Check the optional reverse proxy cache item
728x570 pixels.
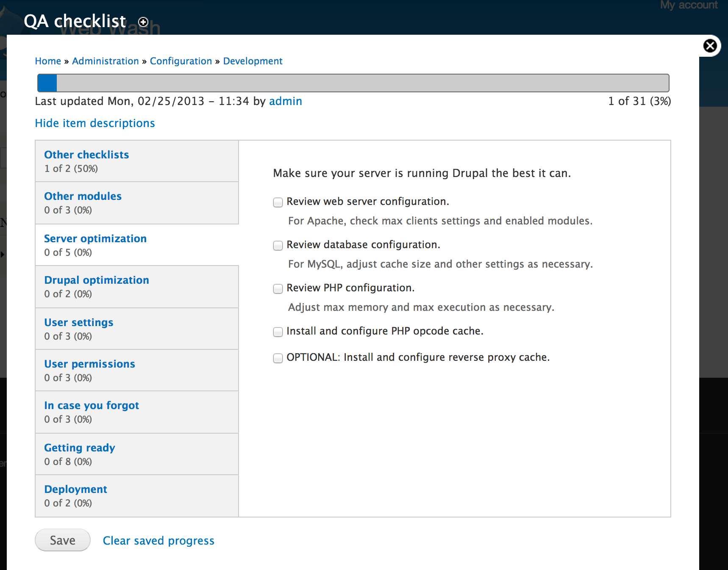278,358
